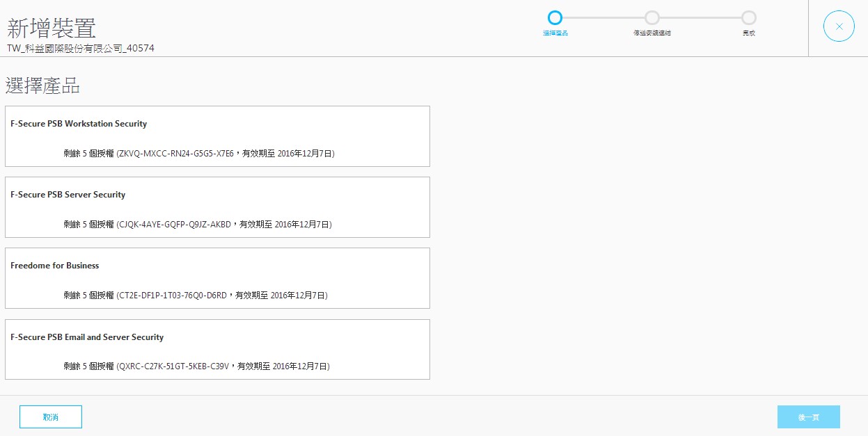868x436 pixels.
Task: Close the Add Device wizard with X icon
Action: click(x=839, y=26)
